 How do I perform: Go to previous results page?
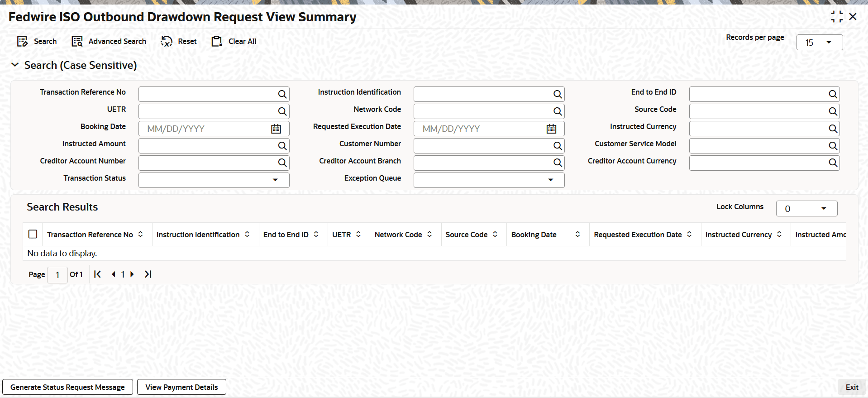coord(113,274)
